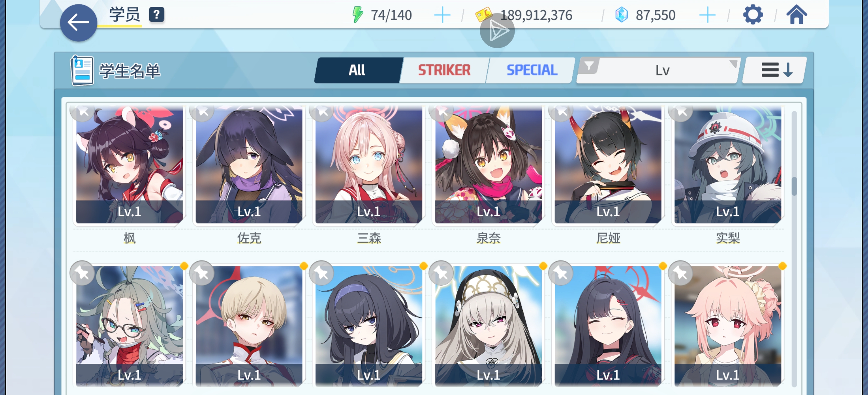
Task: Open the Lv sort dropdown
Action: click(662, 70)
